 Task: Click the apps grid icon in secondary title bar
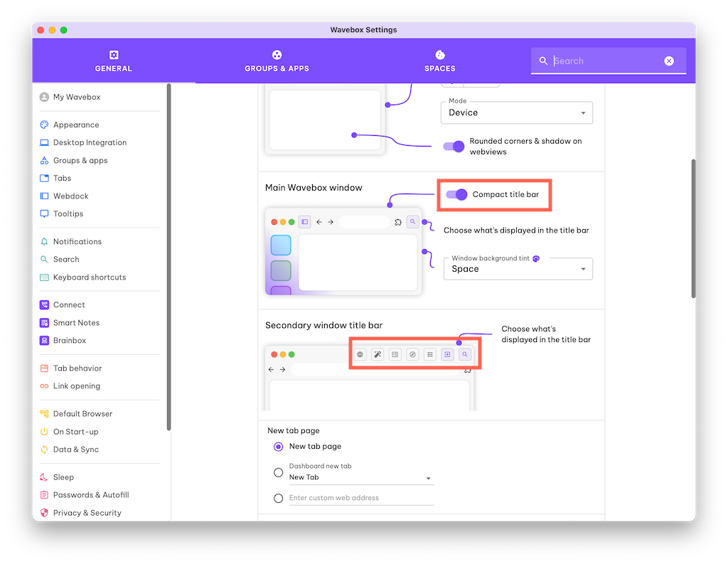point(430,354)
